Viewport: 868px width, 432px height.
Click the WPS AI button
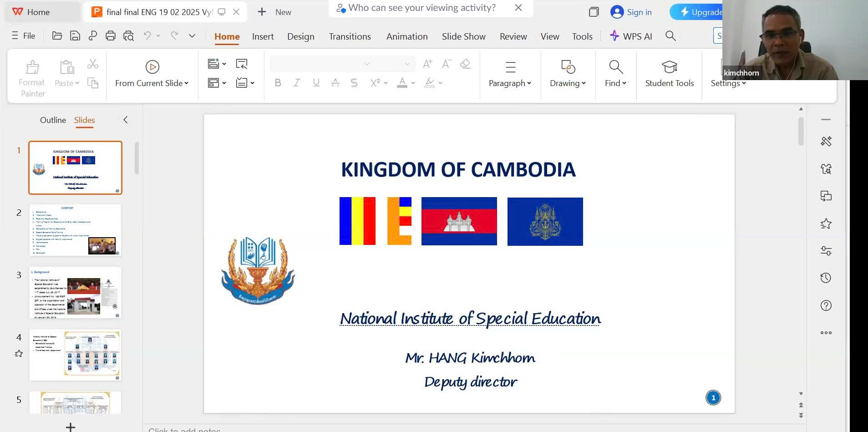[631, 36]
